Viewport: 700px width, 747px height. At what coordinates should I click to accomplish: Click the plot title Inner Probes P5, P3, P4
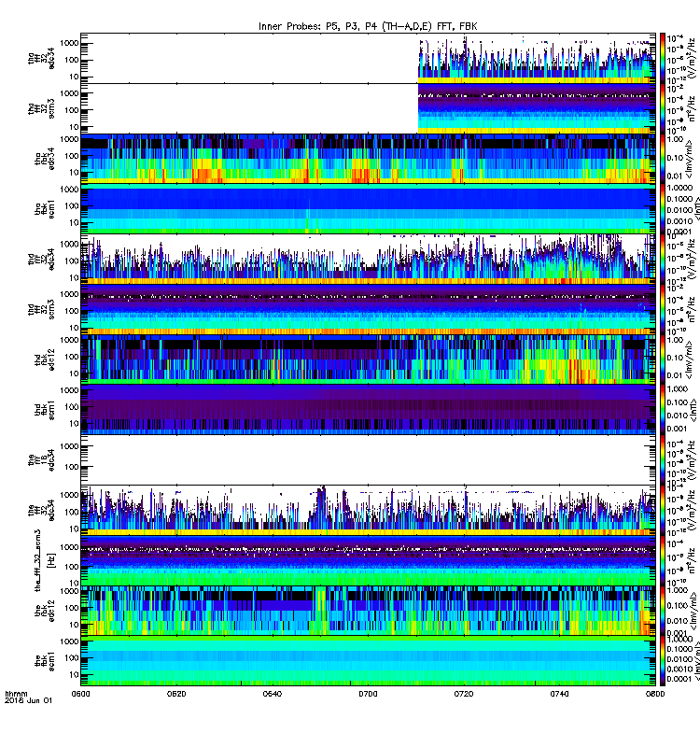coord(368,27)
